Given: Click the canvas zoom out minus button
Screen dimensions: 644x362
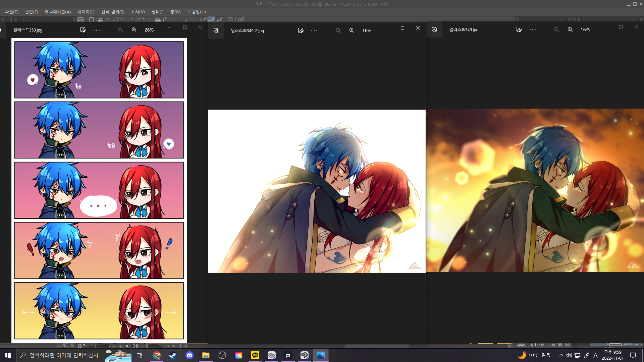Looking at the screenshot, I should click(113, 346).
